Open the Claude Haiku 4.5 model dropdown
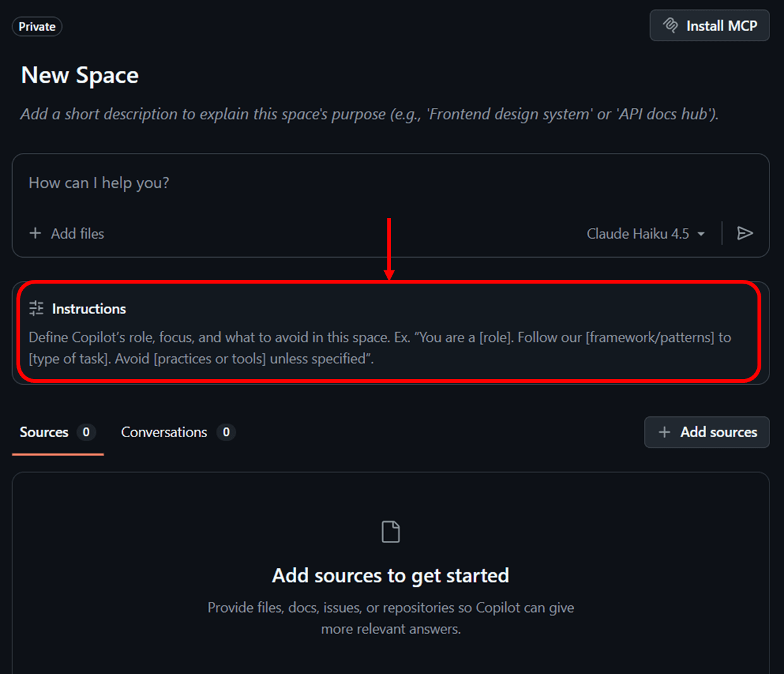 [638, 234]
